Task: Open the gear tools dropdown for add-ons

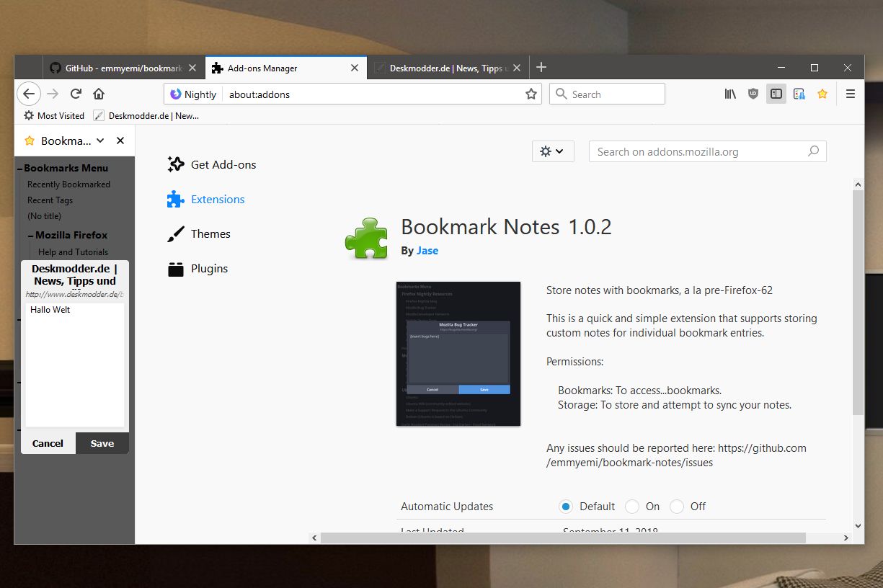Action: [x=553, y=151]
